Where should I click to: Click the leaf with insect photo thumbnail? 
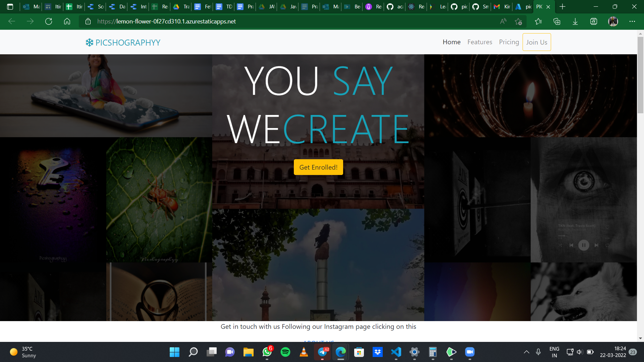click(x=159, y=200)
